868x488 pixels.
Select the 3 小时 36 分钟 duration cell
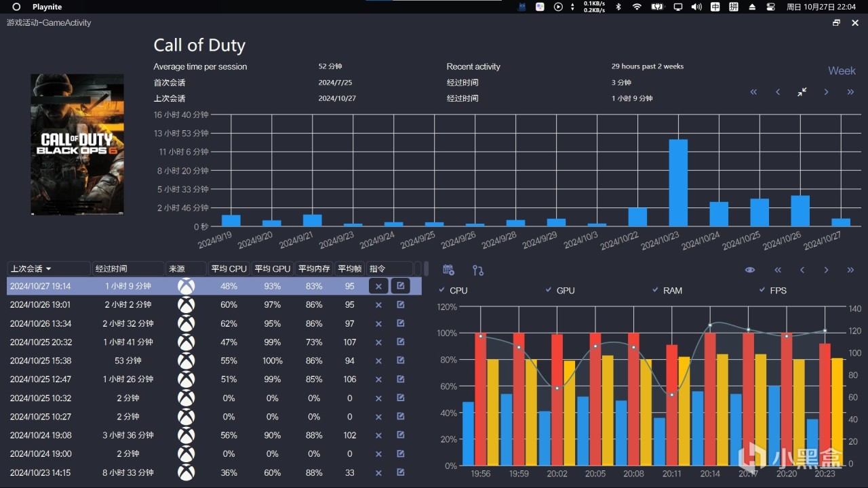pos(128,435)
